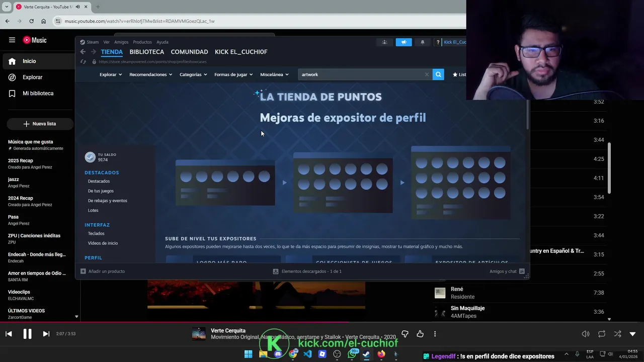Open more options for playing song
This screenshot has width=644, height=362.
[435, 334]
